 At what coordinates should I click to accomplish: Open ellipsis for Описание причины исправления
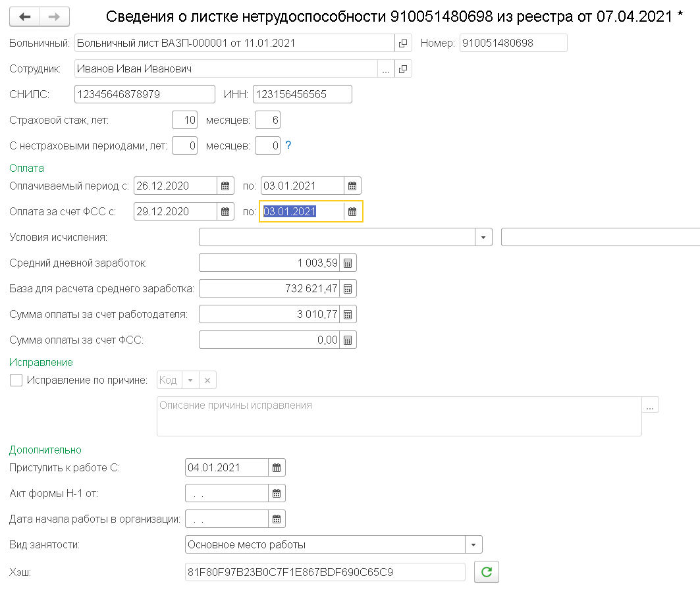click(x=650, y=405)
